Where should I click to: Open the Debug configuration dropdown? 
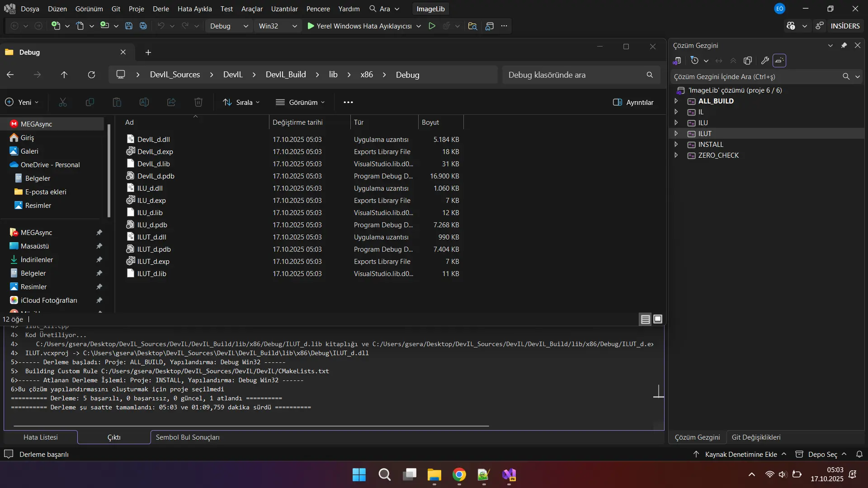tap(229, 26)
